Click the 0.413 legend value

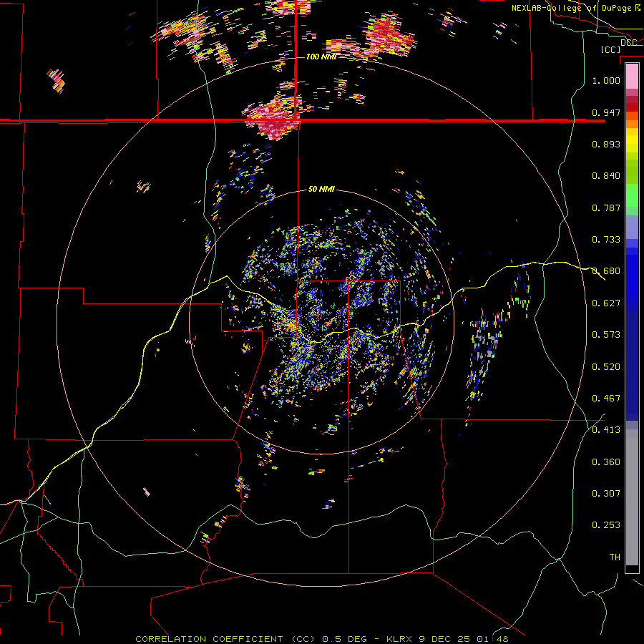606,430
